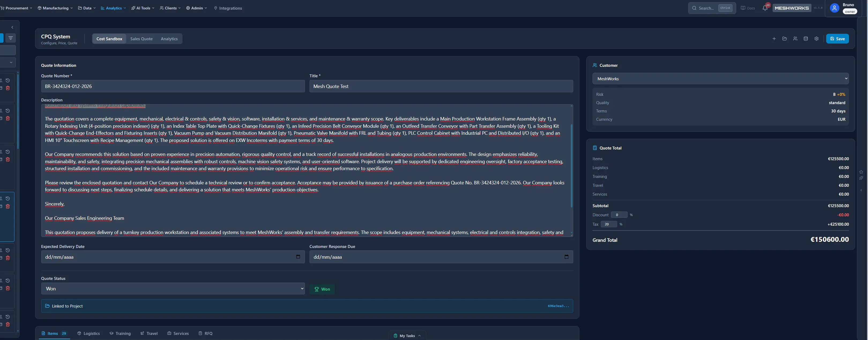Click the database icon in CPQ header
Image resolution: width=868 pixels, height=340 pixels.
(x=806, y=39)
